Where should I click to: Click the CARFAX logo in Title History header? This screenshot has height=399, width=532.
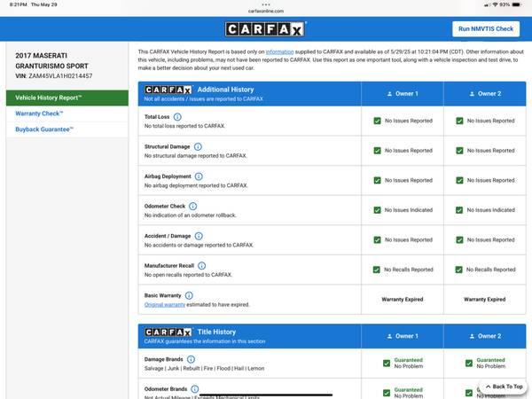[x=168, y=332]
